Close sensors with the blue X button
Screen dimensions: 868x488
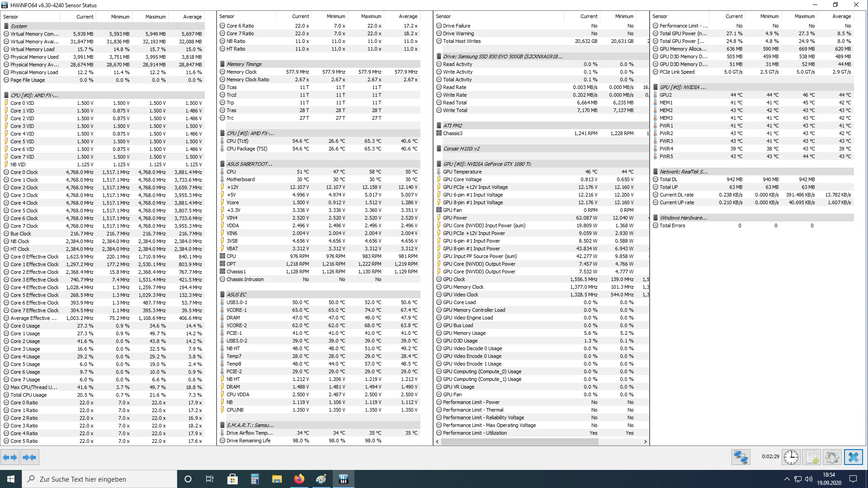point(853,457)
